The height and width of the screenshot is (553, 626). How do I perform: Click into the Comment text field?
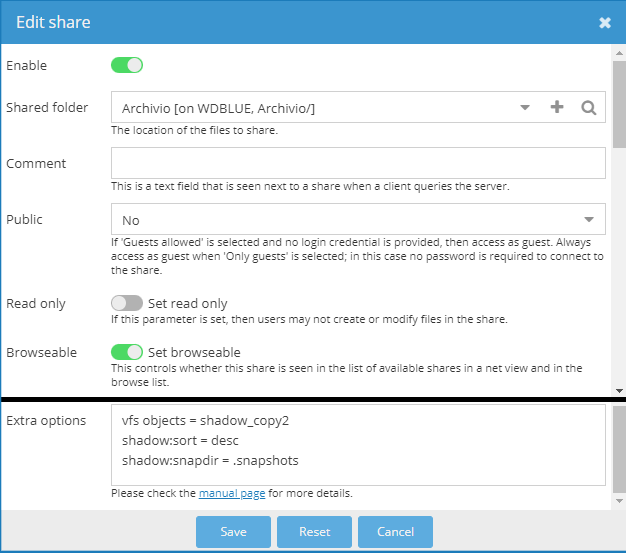(358, 163)
